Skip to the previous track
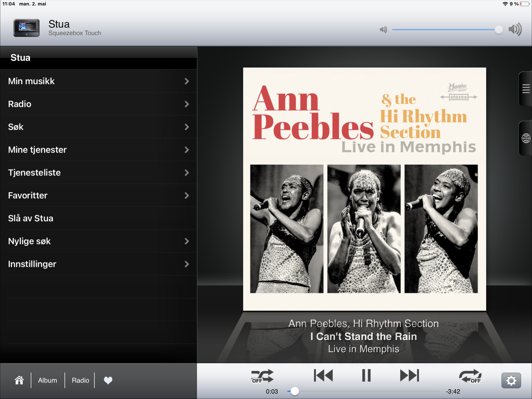532x399 pixels. [x=323, y=375]
